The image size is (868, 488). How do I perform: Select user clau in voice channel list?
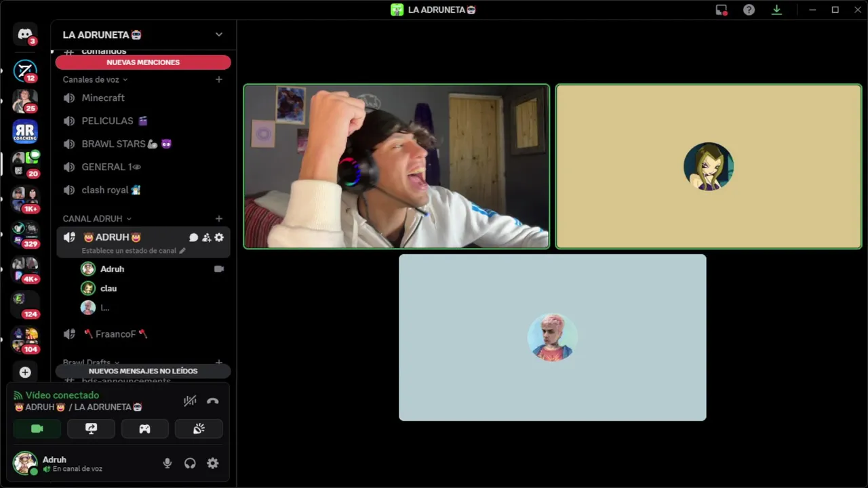coord(153,288)
